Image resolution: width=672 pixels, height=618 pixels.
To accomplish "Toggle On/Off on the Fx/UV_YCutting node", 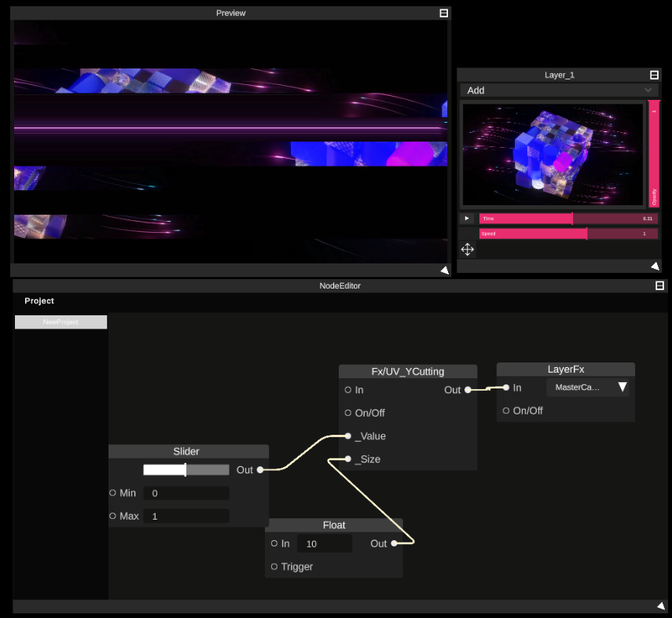I will point(347,412).
